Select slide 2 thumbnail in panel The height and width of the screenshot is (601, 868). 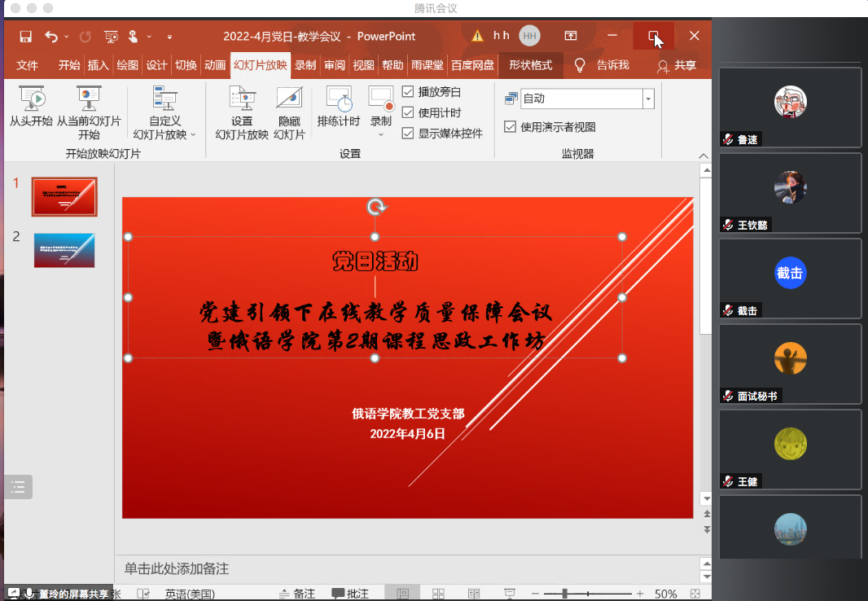(64, 250)
